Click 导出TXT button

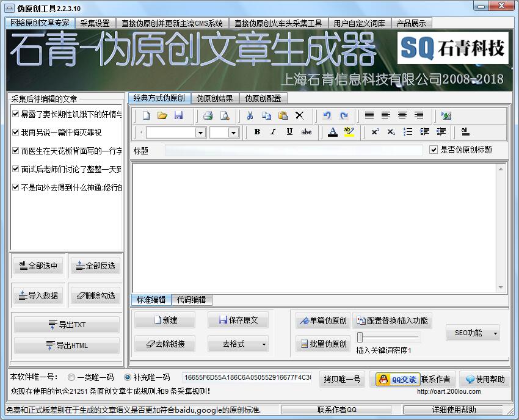click(x=67, y=325)
